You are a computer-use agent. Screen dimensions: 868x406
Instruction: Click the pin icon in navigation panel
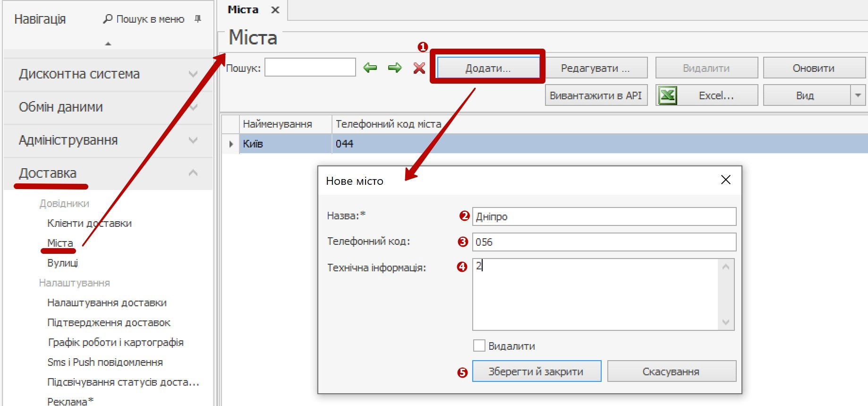(x=198, y=19)
